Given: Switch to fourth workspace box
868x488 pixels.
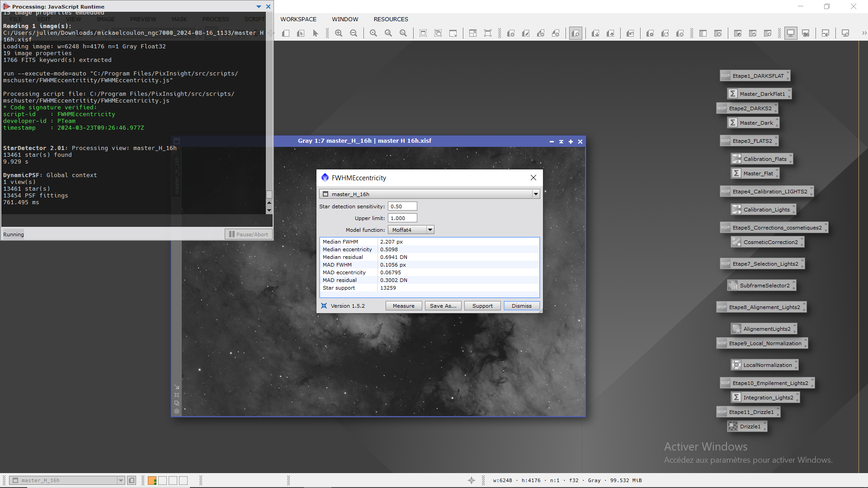Looking at the screenshot, I should tap(183, 480).
